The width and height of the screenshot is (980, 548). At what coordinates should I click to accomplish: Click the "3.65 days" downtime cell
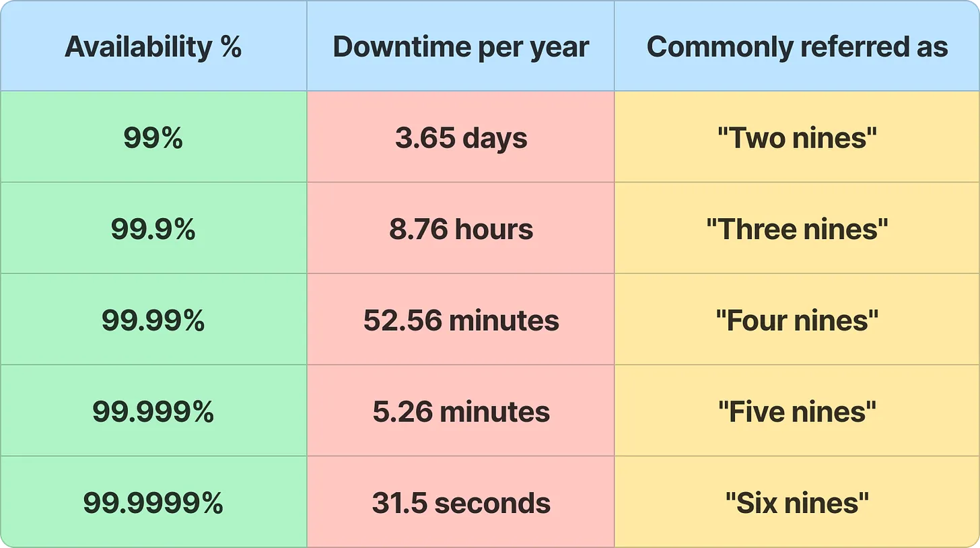point(461,138)
